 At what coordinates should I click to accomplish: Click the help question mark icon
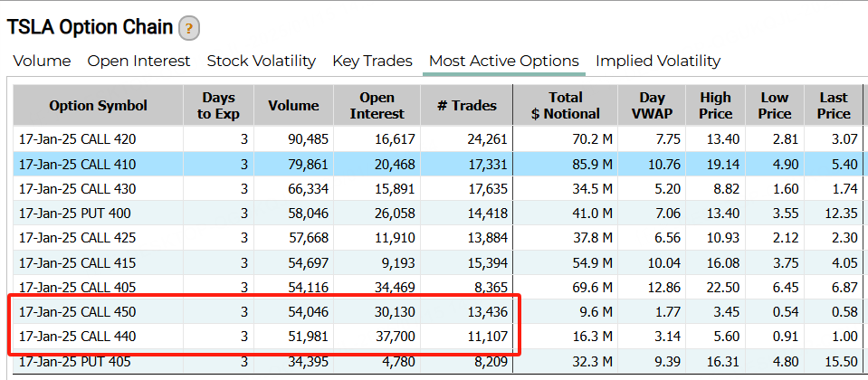pos(189,28)
